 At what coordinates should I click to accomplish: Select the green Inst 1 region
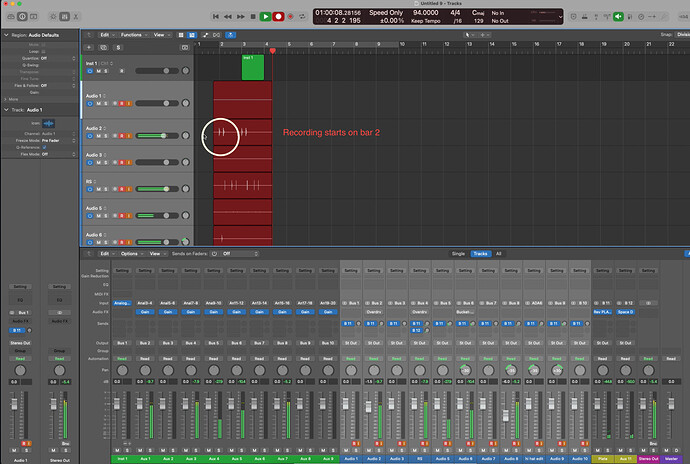(x=253, y=67)
